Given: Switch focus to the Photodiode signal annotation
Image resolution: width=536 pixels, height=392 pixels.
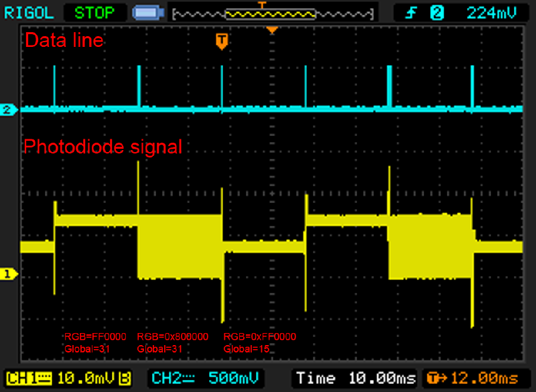Looking at the screenshot, I should point(103,147).
